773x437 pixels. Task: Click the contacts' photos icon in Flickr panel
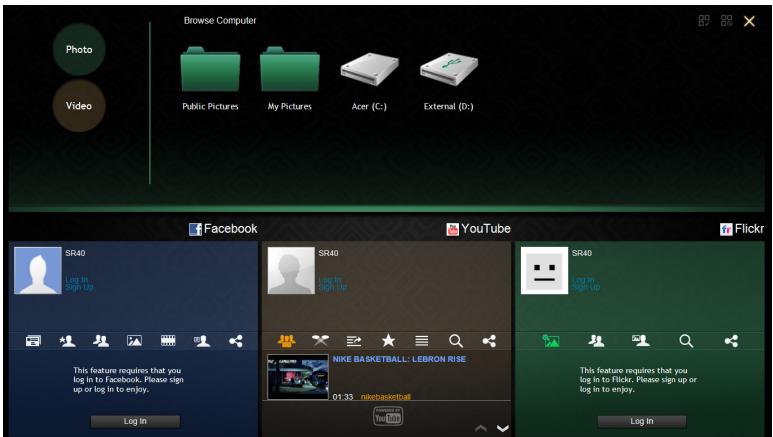point(641,341)
